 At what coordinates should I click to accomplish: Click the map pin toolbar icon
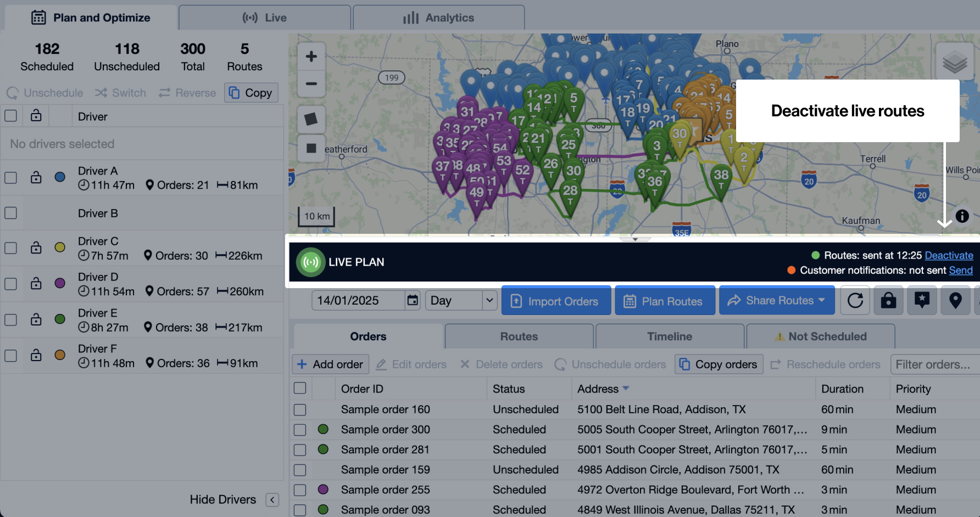tap(955, 301)
